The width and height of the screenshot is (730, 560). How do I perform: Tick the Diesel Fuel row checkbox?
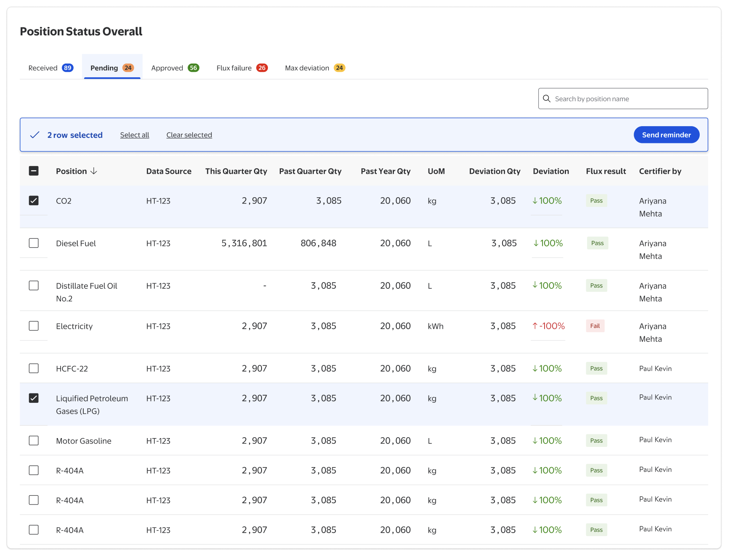click(34, 243)
